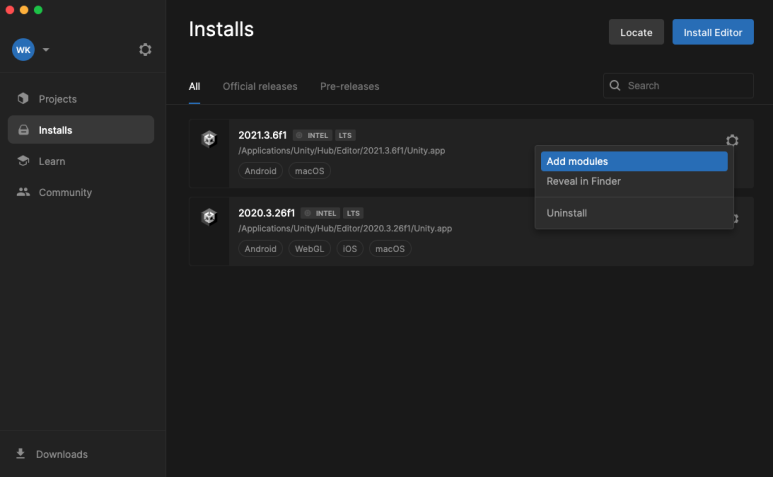Click Android tag under 2020.3.26f1
Image resolution: width=773 pixels, height=477 pixels.
pos(260,249)
